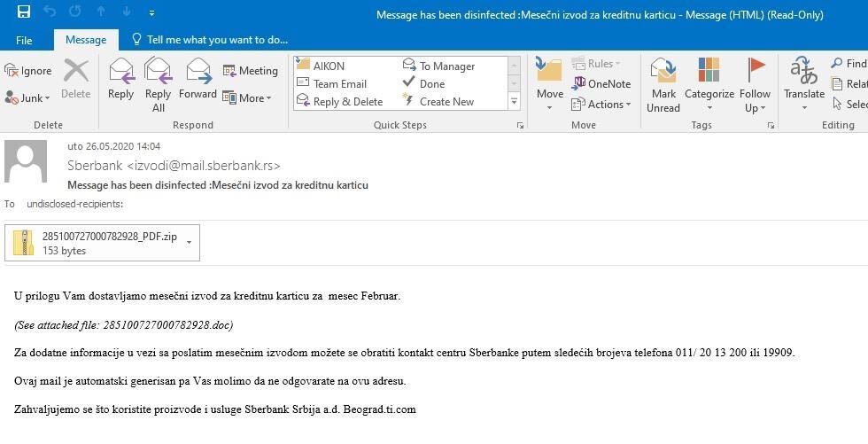Image resolution: width=868 pixels, height=444 pixels.
Task: Open the Tags dialog launcher
Action: click(x=771, y=126)
